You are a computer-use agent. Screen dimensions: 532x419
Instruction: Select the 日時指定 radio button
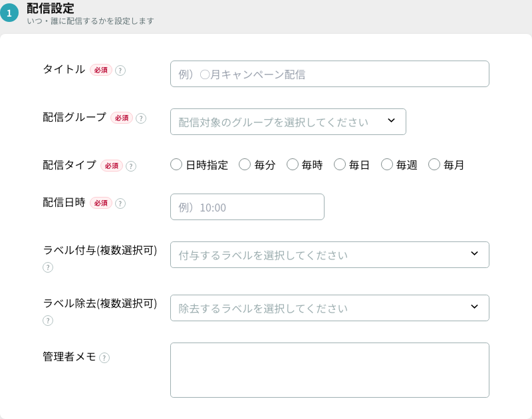coord(176,164)
